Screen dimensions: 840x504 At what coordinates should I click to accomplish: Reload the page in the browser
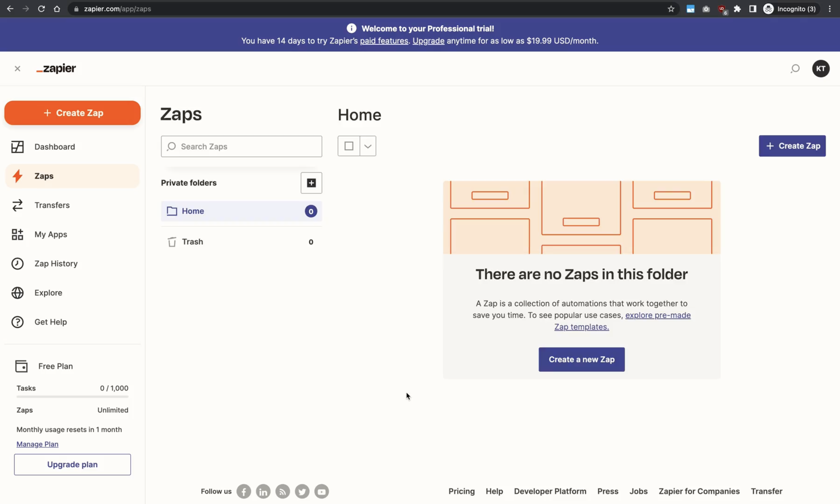tap(41, 9)
